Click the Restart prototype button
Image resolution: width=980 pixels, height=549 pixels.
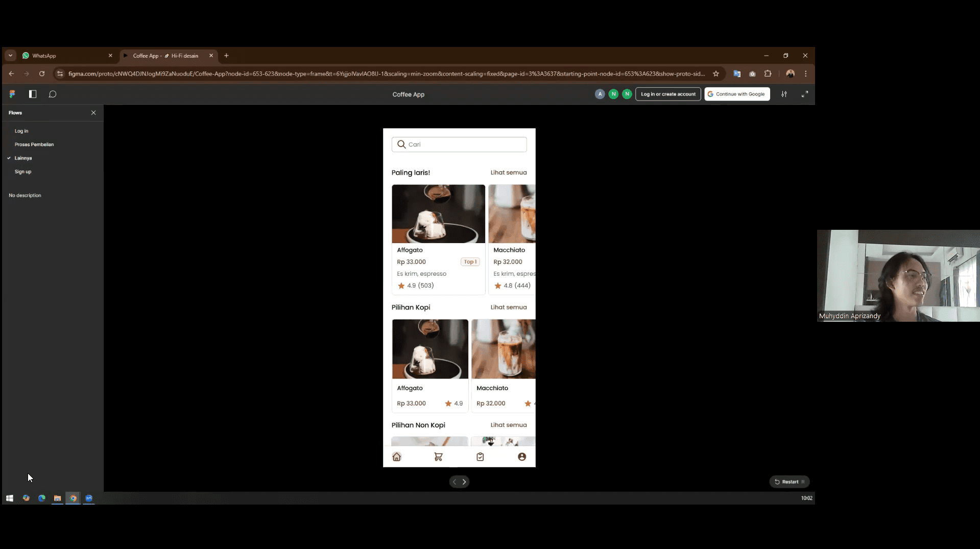click(x=790, y=482)
